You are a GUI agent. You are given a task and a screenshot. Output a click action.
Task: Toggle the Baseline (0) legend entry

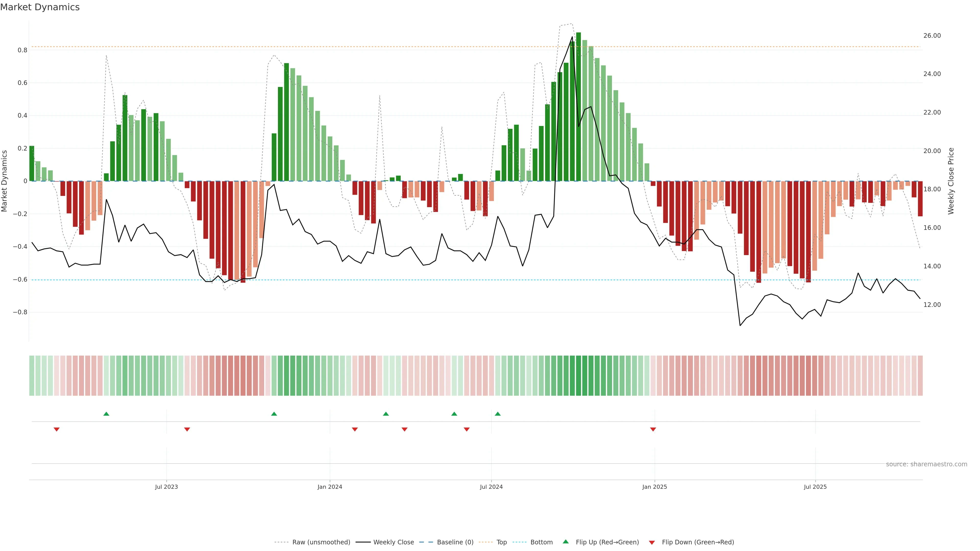pyautogui.click(x=455, y=542)
